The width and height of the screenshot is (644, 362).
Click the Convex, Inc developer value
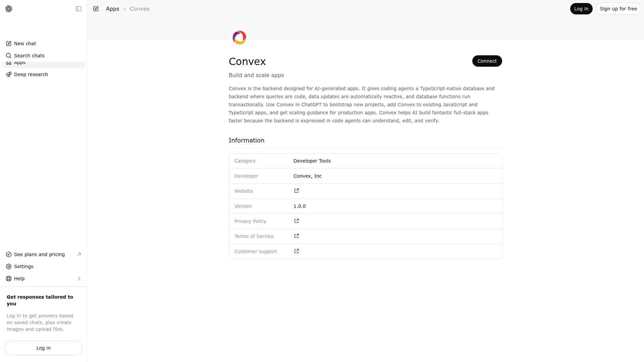pyautogui.click(x=308, y=176)
